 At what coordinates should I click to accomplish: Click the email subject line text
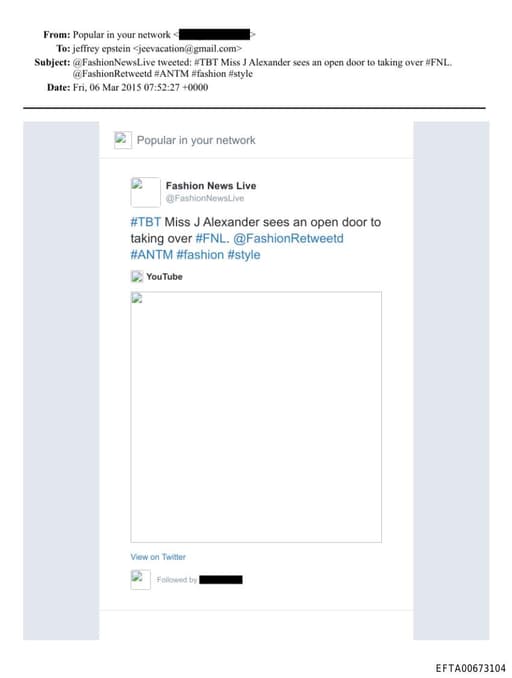pos(262,68)
